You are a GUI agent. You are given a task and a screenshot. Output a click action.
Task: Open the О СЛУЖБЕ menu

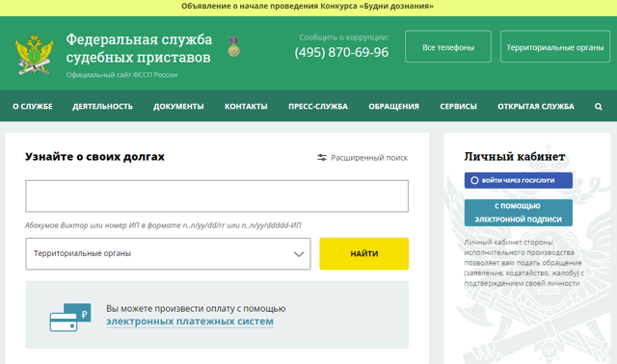tap(32, 107)
